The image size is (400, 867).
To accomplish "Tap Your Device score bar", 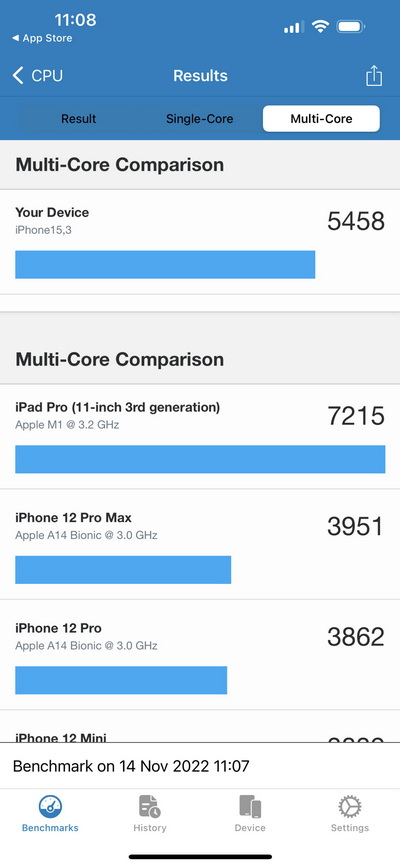I will tap(165, 264).
